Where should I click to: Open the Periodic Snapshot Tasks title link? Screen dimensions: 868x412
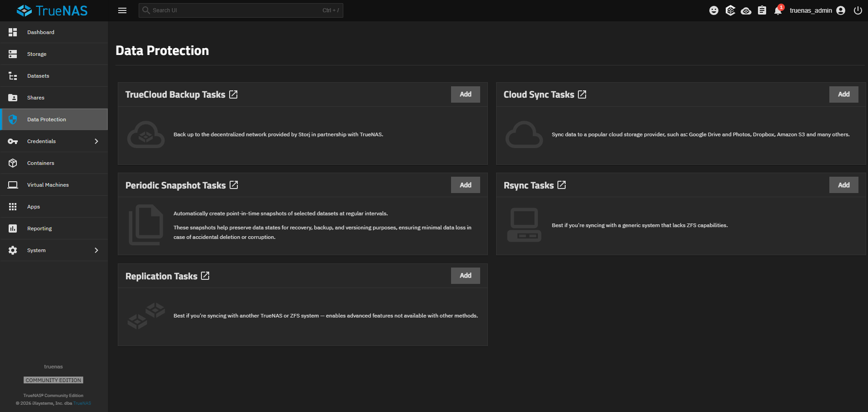176,185
